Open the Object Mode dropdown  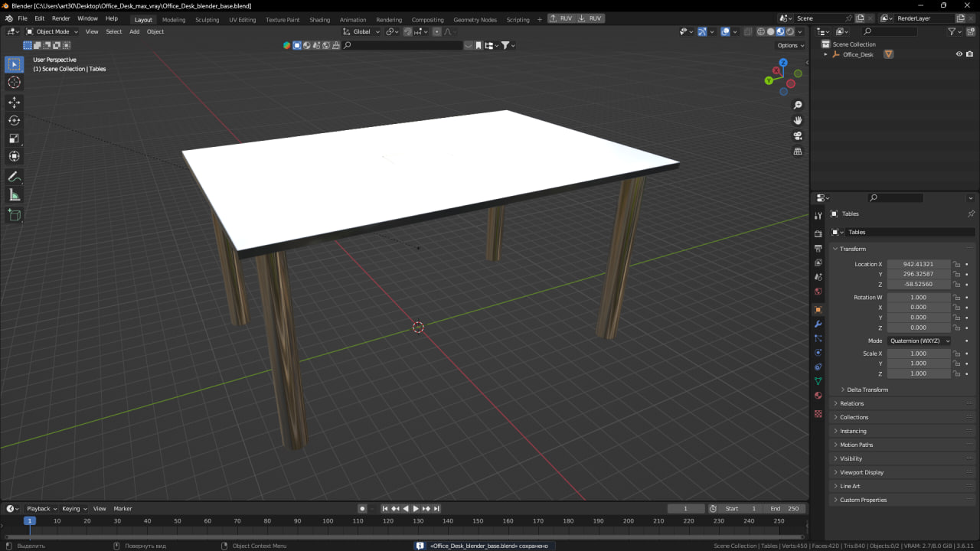(52, 31)
